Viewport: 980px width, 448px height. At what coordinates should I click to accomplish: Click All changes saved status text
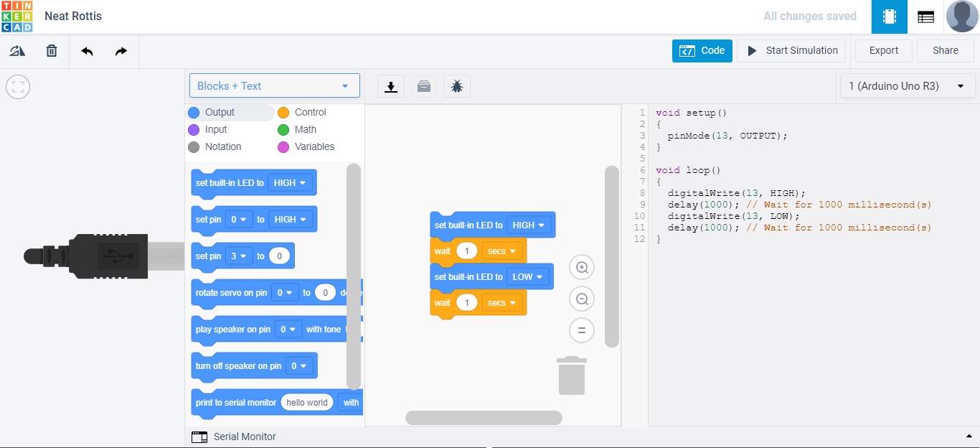coord(810,17)
